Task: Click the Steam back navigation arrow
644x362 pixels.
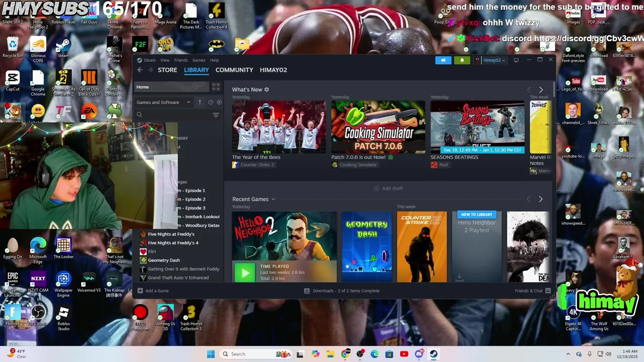Action: click(140, 70)
